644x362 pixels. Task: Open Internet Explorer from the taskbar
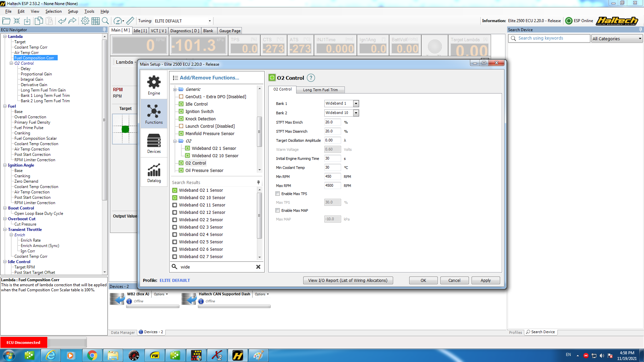[51, 355]
